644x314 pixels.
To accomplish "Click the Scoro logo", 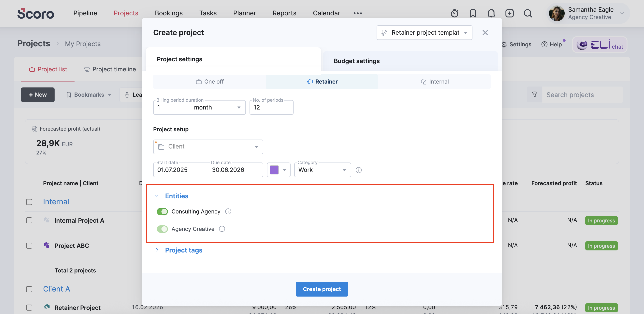I will coord(36,13).
